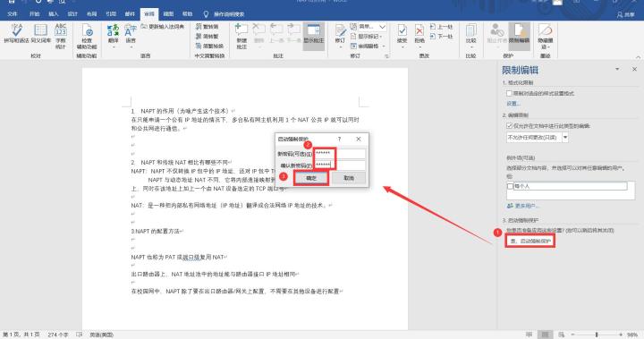This screenshot has height=339, width=644.
Task: Switch to the Layout (布局) tab
Action: tap(91, 14)
